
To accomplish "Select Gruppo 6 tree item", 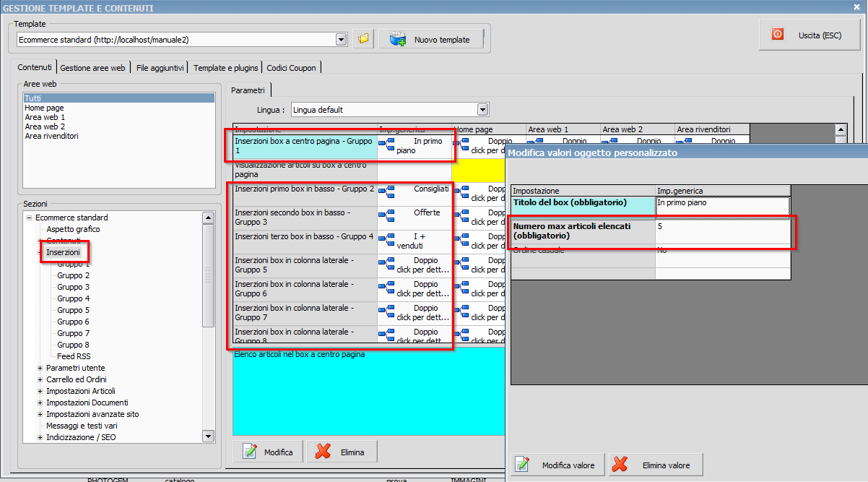I will pos(74,322).
